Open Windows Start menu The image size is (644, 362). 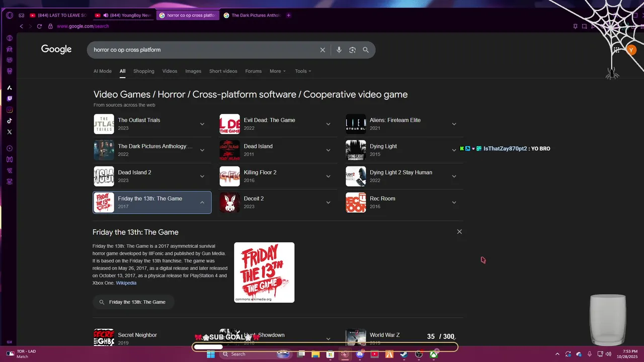coord(210,354)
